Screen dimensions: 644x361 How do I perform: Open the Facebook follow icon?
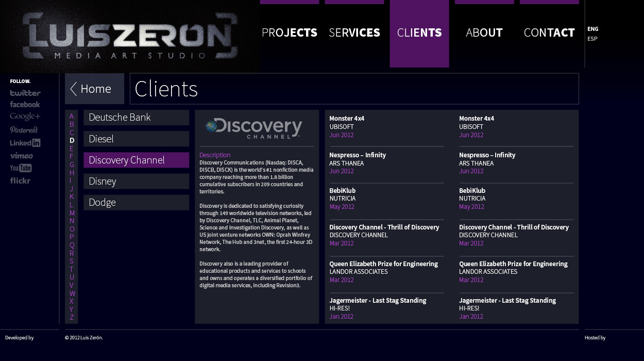pyautogui.click(x=25, y=105)
